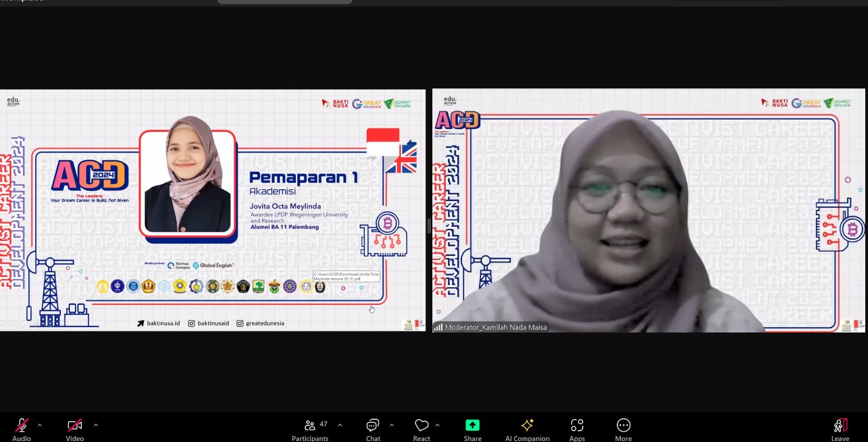The image size is (868, 442).
Task: Turn on the camera with Video button
Action: tap(75, 425)
